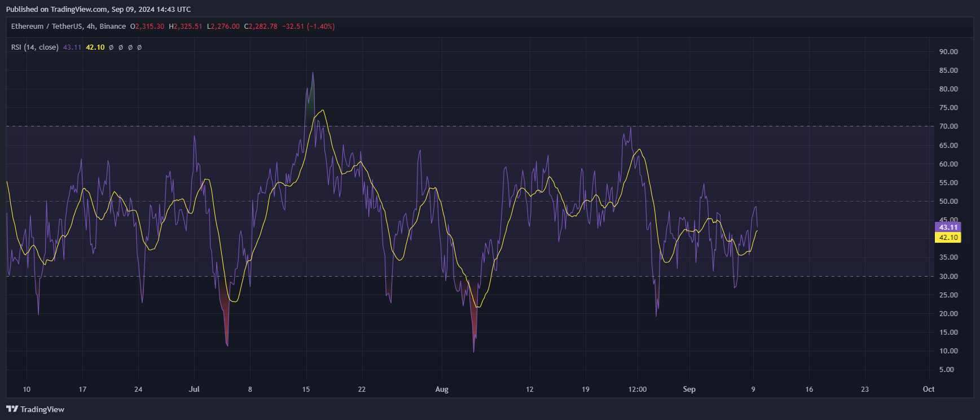Click the Sep label on time axis

pos(689,390)
